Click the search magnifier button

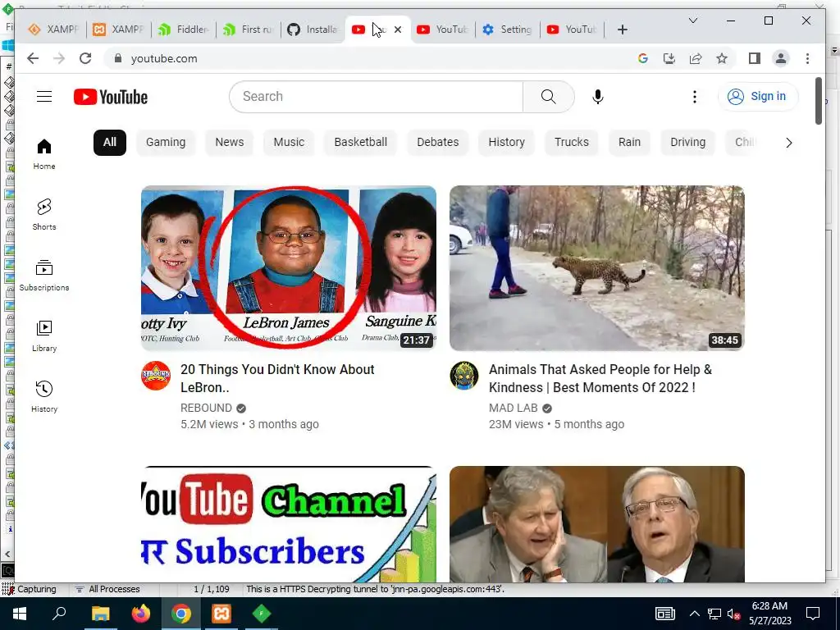coord(548,97)
